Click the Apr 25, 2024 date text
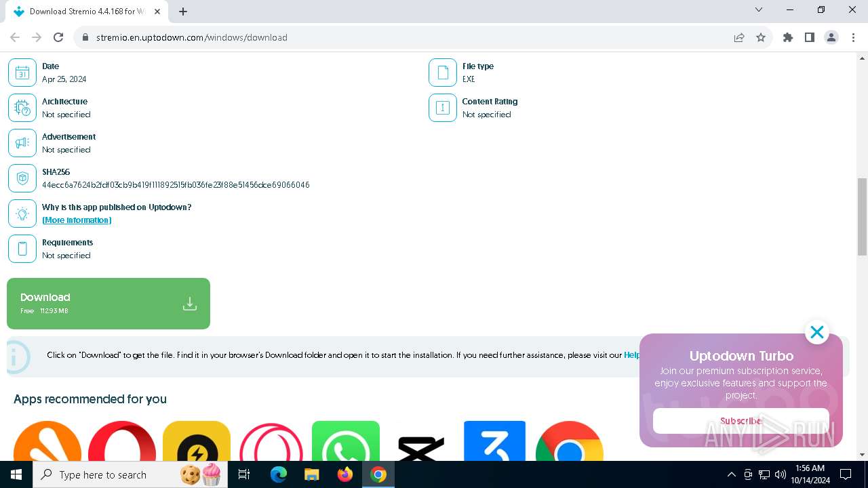 click(64, 79)
